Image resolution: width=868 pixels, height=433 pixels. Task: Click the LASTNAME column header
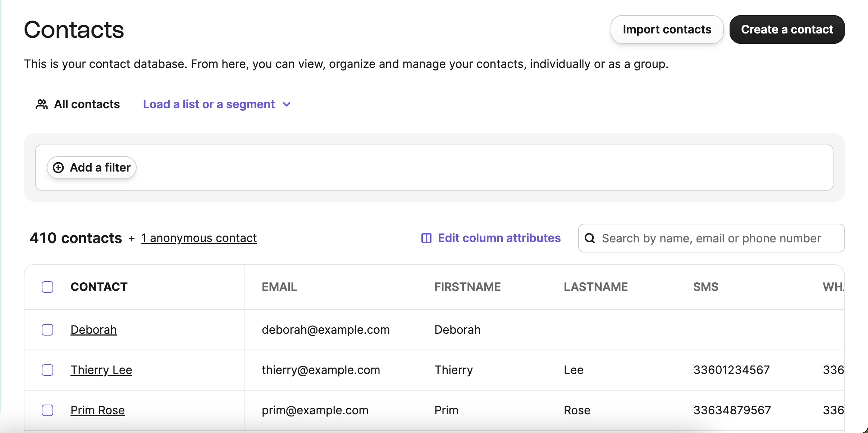click(x=595, y=287)
